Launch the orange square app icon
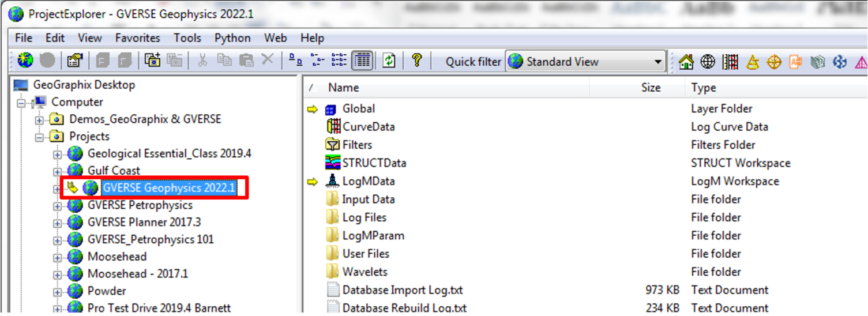868x316 pixels. pos(796,62)
